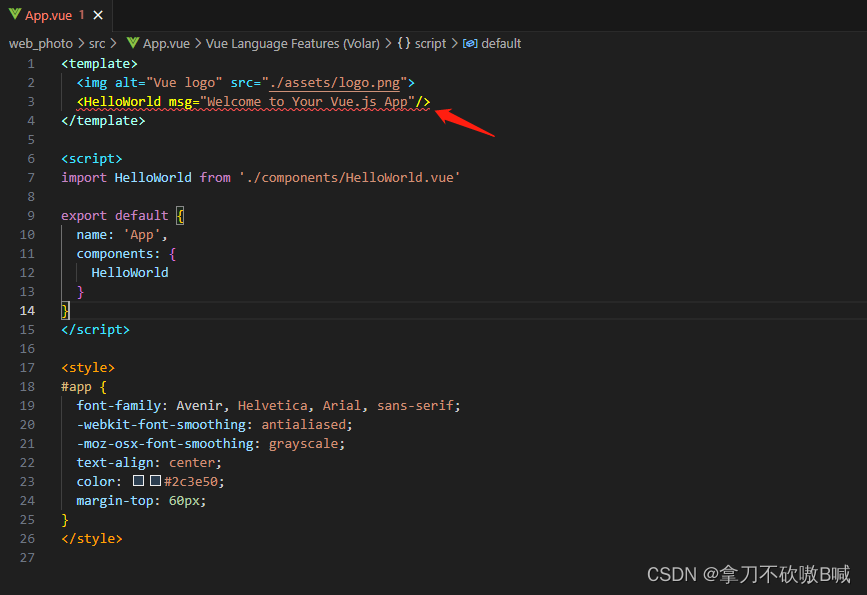Click the second color swatch before #2c3e50
867x595 pixels.
(155, 481)
